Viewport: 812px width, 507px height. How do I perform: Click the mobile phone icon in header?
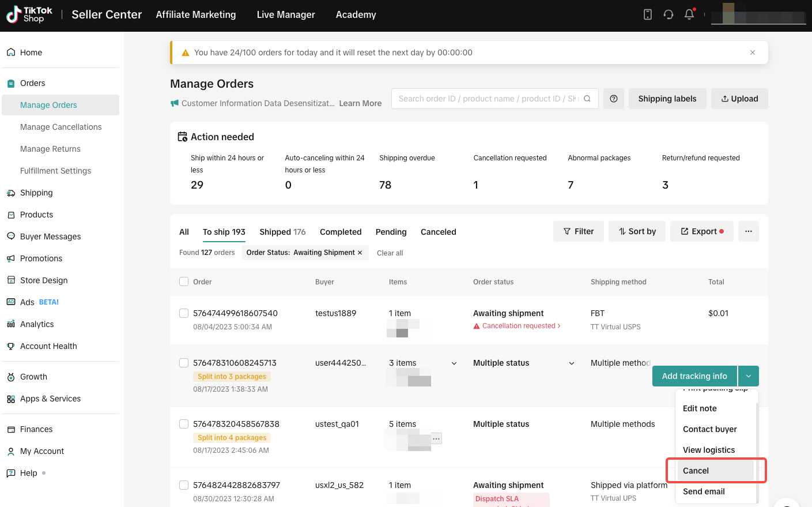pyautogui.click(x=648, y=14)
